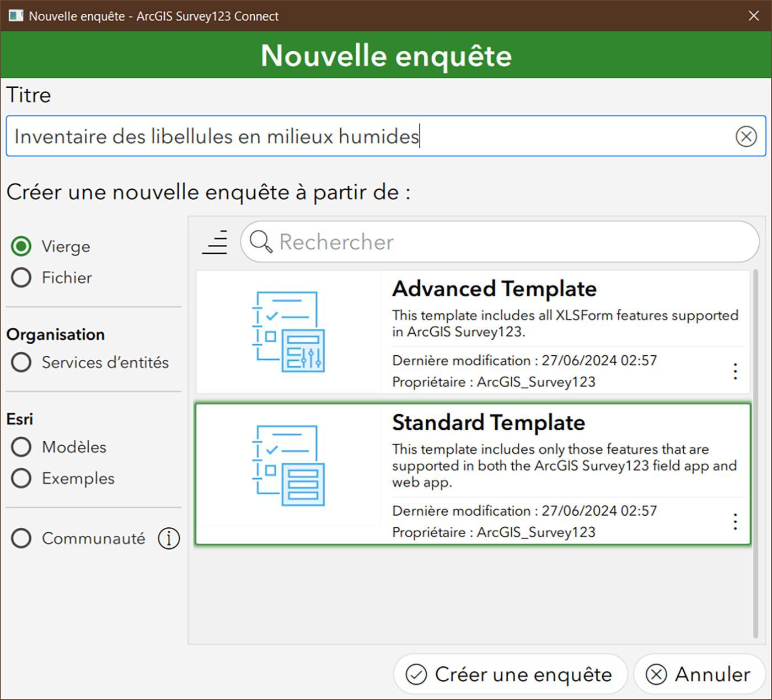772x700 pixels.
Task: Select the Exemples radio option
Action: [x=21, y=478]
